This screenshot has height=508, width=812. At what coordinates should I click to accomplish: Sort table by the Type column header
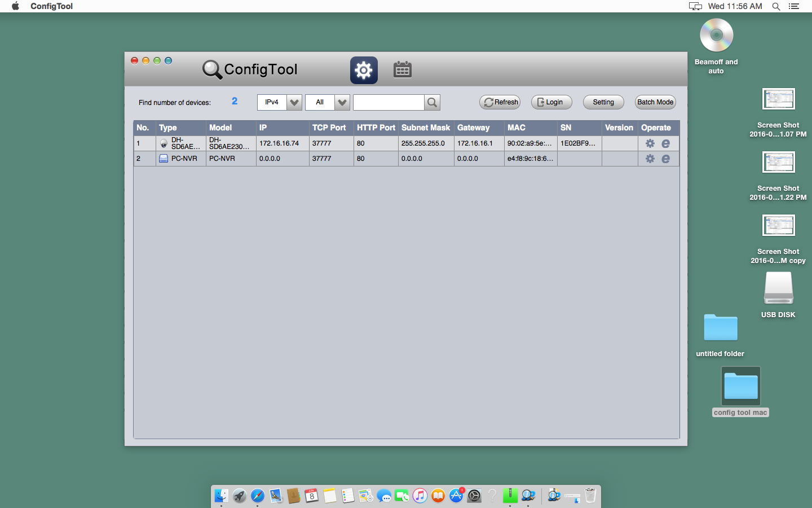(x=181, y=128)
